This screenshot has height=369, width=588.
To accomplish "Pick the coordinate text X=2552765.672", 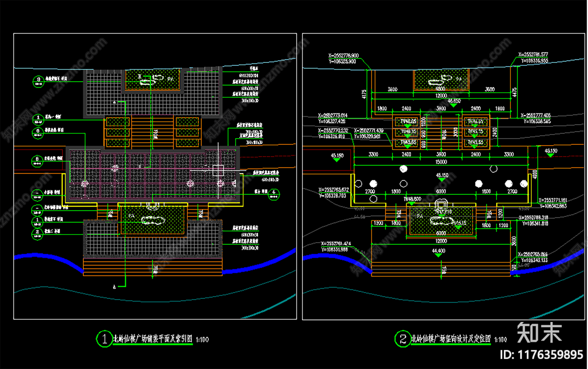I will (334, 190).
